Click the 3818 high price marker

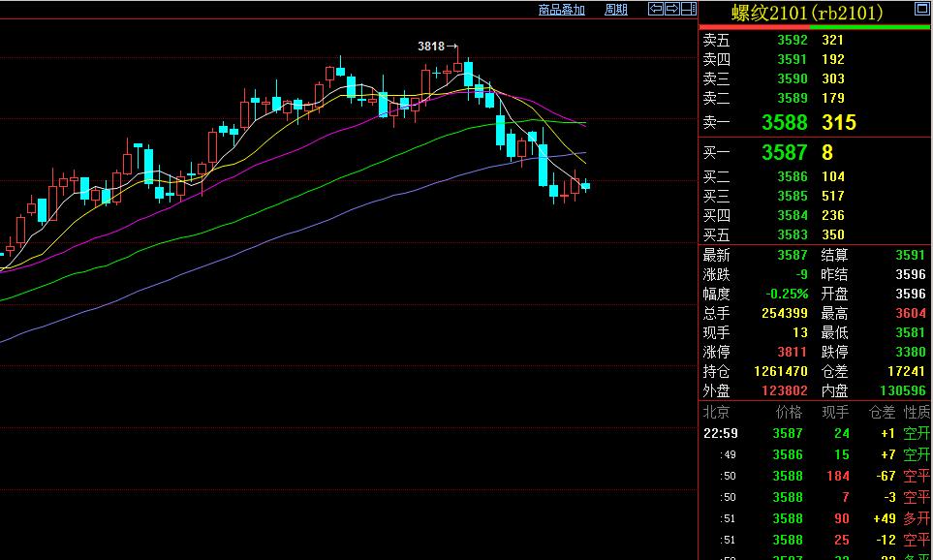click(431, 46)
